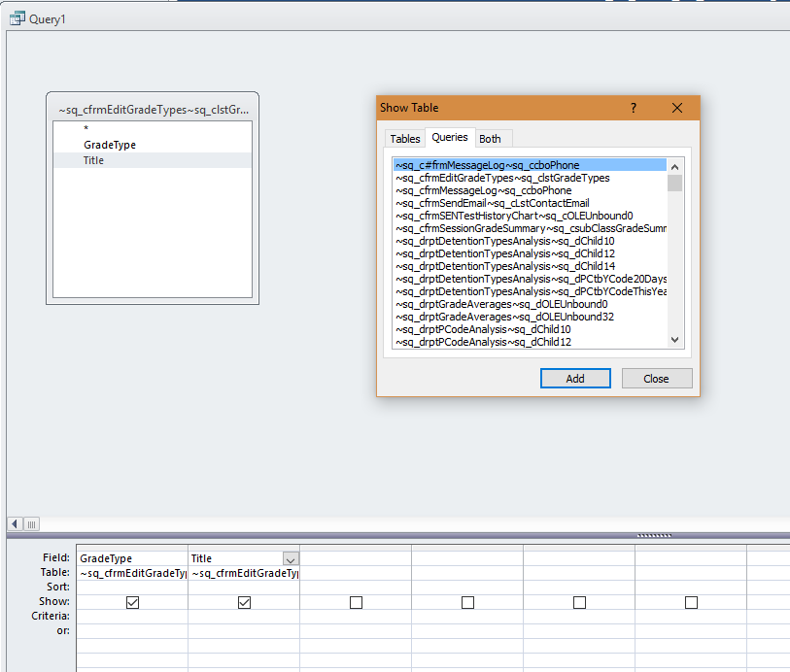This screenshot has height=672, width=790.
Task: Click Criteria cell under GradeType column
Action: click(x=132, y=617)
